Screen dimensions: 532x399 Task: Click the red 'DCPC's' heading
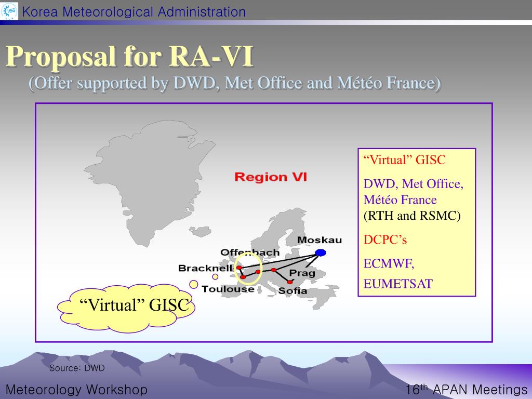385,240
